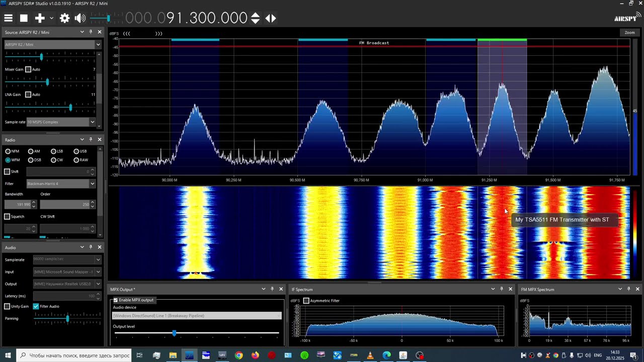Click the plus icon to add a panel
The image size is (644, 362).
tap(40, 18)
